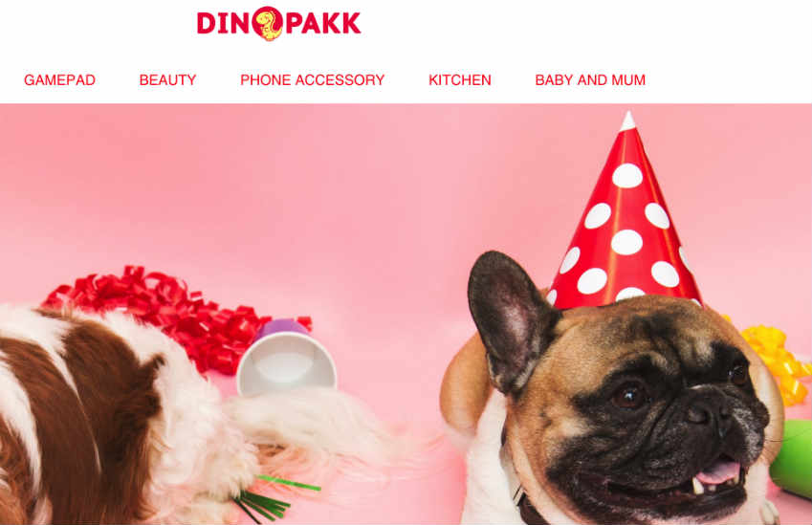This screenshot has width=812, height=525.
Task: Open the GAMEPAD category
Action: [59, 80]
